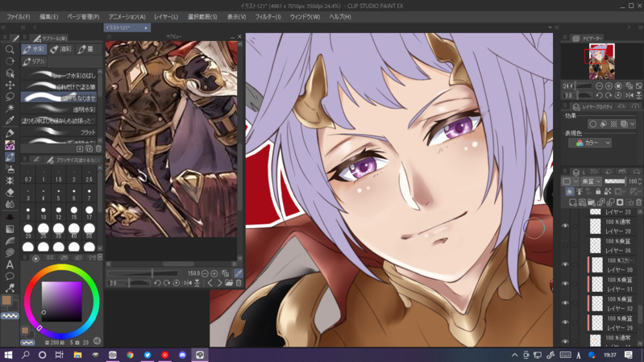This screenshot has width=644, height=362.
Task: Open the フィルター(I) menu
Action: (268, 17)
